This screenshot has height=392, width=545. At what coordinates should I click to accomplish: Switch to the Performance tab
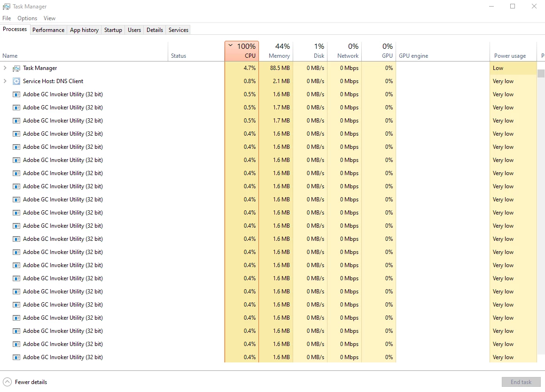pyautogui.click(x=48, y=30)
